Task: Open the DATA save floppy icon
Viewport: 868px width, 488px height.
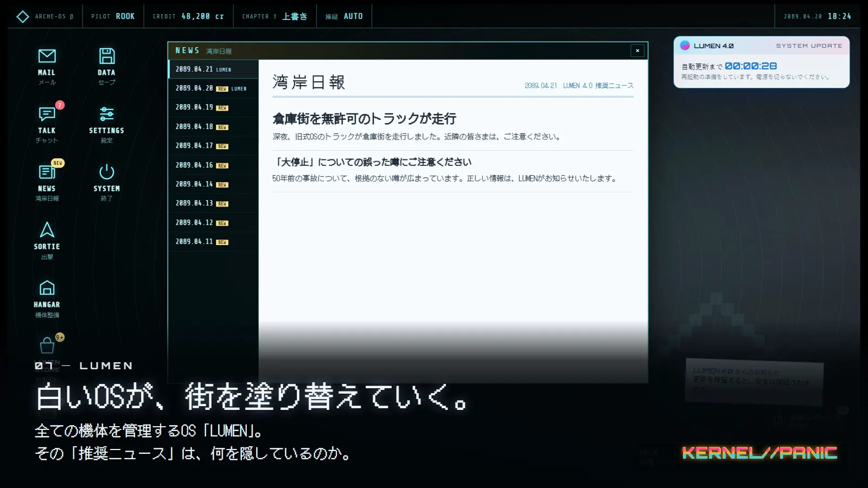Action: point(106,56)
